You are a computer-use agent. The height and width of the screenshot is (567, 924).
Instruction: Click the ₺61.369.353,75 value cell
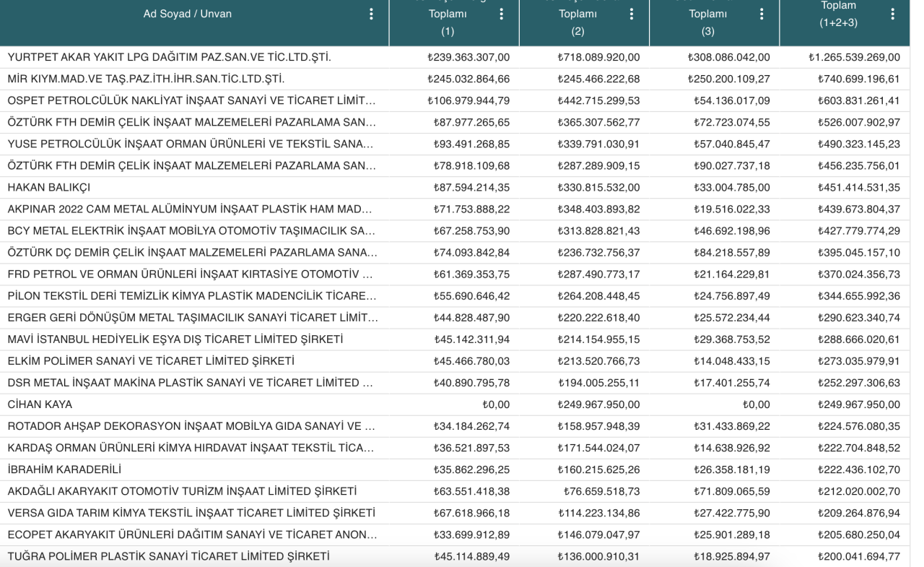point(471,275)
